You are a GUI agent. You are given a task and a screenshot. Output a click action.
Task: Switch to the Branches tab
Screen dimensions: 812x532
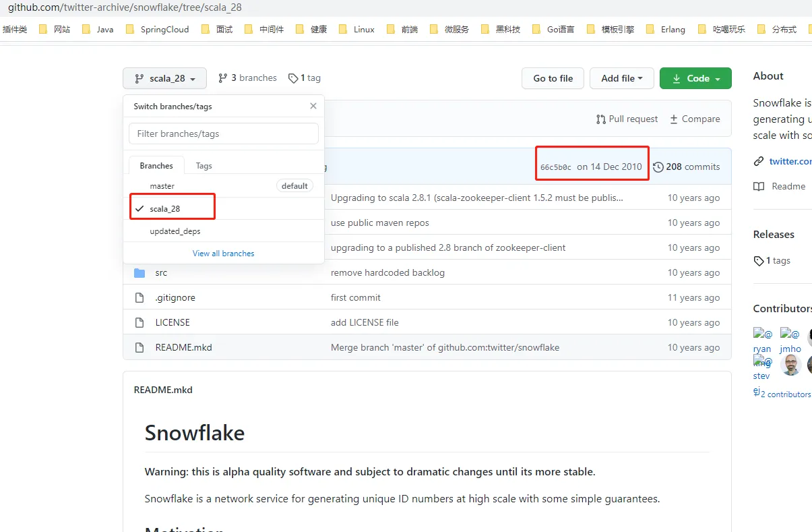[x=156, y=165]
